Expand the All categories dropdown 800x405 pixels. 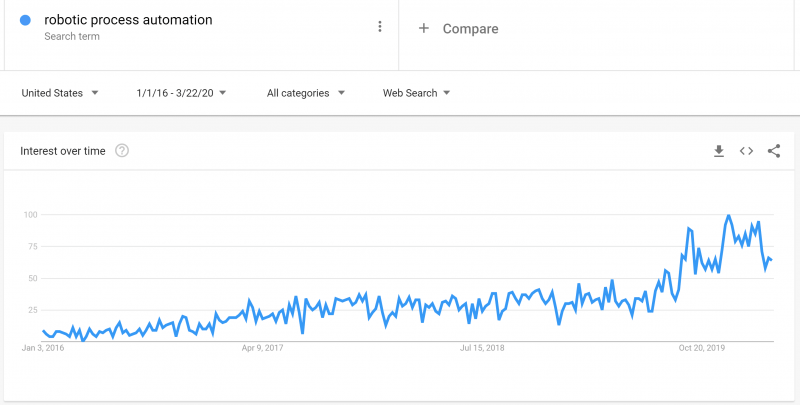[306, 93]
